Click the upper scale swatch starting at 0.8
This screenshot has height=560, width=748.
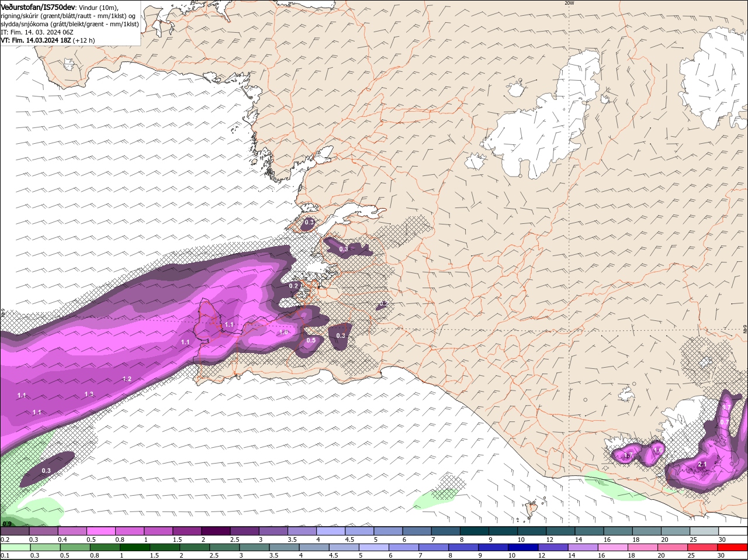129,531
